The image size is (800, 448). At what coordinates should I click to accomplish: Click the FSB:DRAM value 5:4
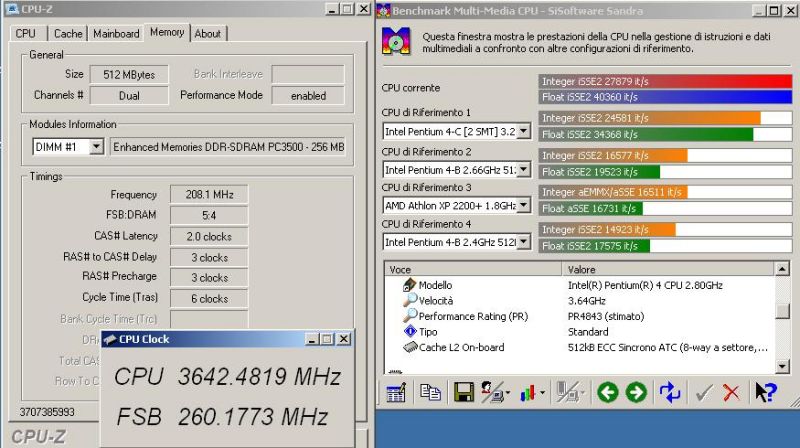(x=209, y=215)
